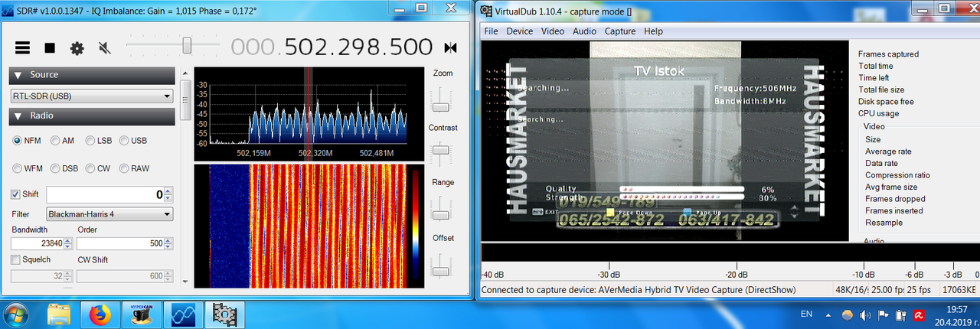This screenshot has width=980, height=329.
Task: Click the tuning style icon beside frequency
Action: pos(450,47)
